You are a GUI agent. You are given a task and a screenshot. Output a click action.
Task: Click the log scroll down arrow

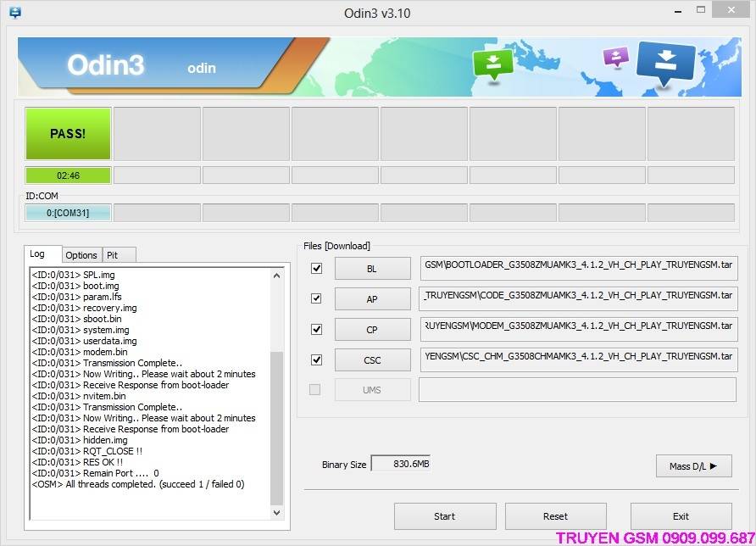coord(277,512)
